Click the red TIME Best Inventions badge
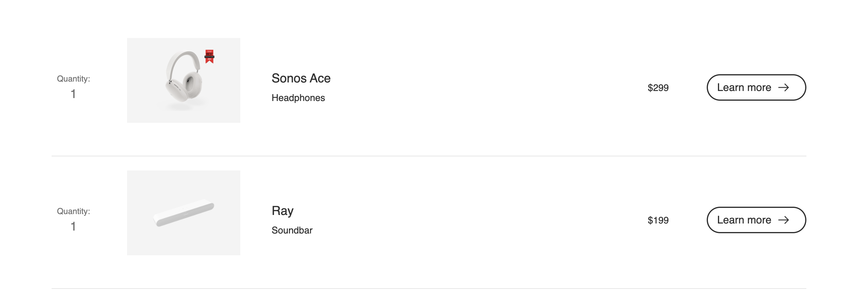The height and width of the screenshot is (308, 868). [209, 56]
